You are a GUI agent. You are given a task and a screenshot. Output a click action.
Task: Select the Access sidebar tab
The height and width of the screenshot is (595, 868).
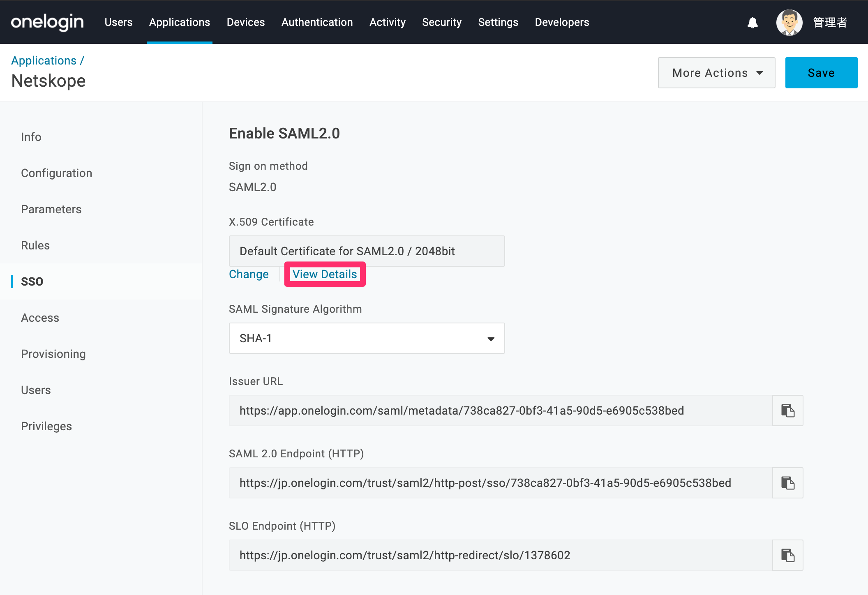40,318
